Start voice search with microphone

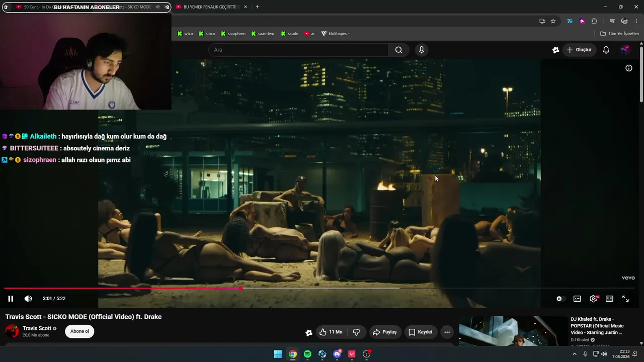point(422,50)
